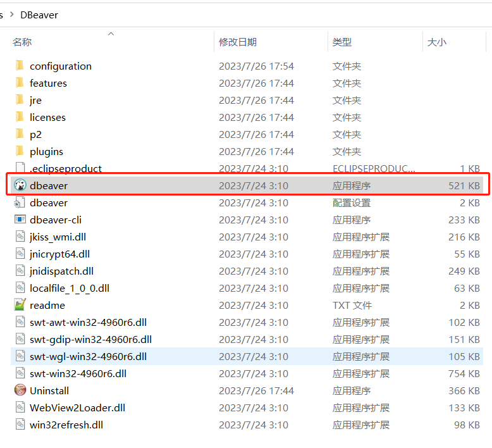
Task: Click the swt-gdip-win32-4960r6.dll icon
Action: click(20, 339)
